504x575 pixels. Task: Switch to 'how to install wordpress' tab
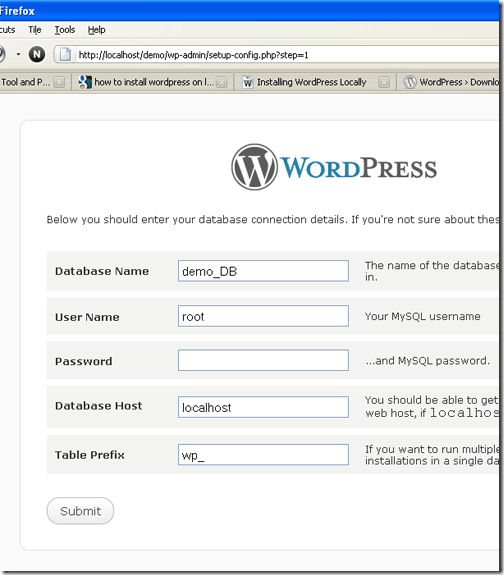tap(154, 82)
